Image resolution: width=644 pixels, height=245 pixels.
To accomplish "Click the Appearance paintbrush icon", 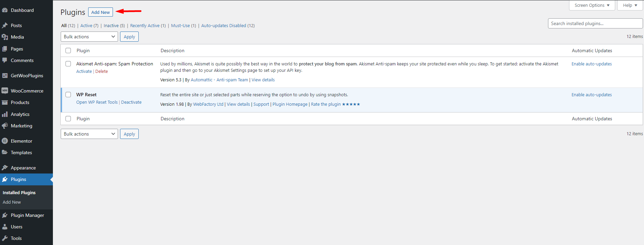I will (5, 168).
